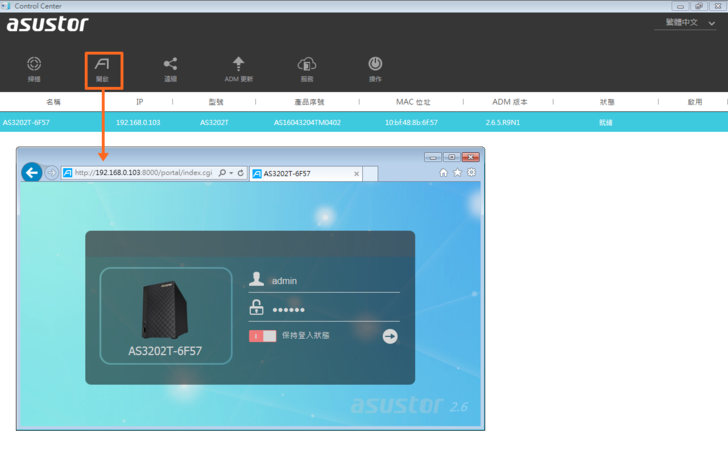Screen dimensions: 728x450
Task: Click the login arrow button
Action: (390, 336)
